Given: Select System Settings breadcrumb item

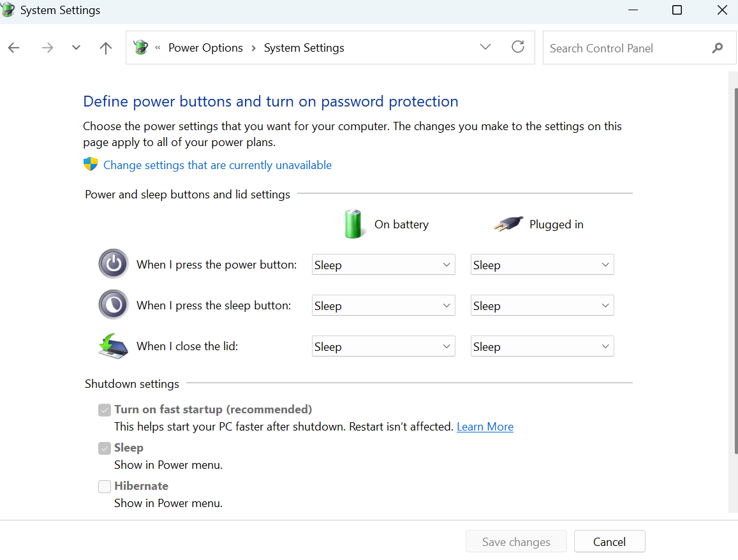Looking at the screenshot, I should 304,48.
